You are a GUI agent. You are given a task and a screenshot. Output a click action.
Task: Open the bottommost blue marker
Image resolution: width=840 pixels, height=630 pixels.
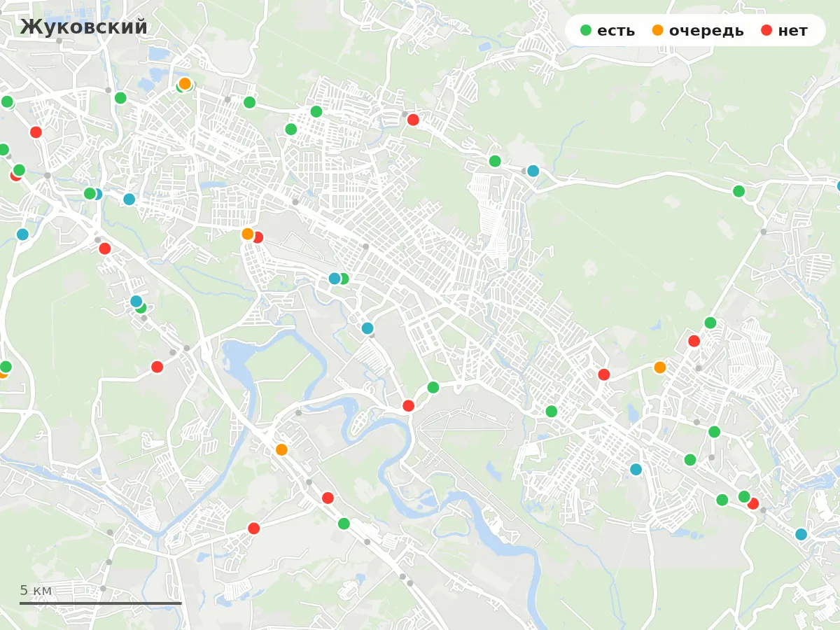tap(801, 534)
